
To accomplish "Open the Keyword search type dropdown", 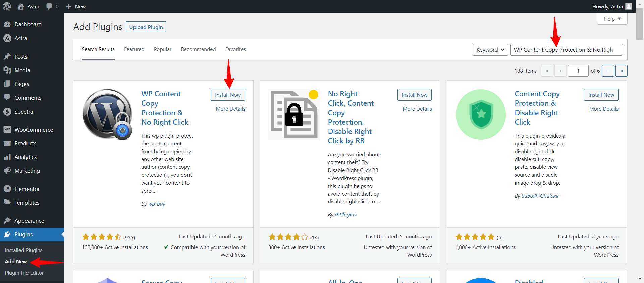I will click(x=490, y=50).
